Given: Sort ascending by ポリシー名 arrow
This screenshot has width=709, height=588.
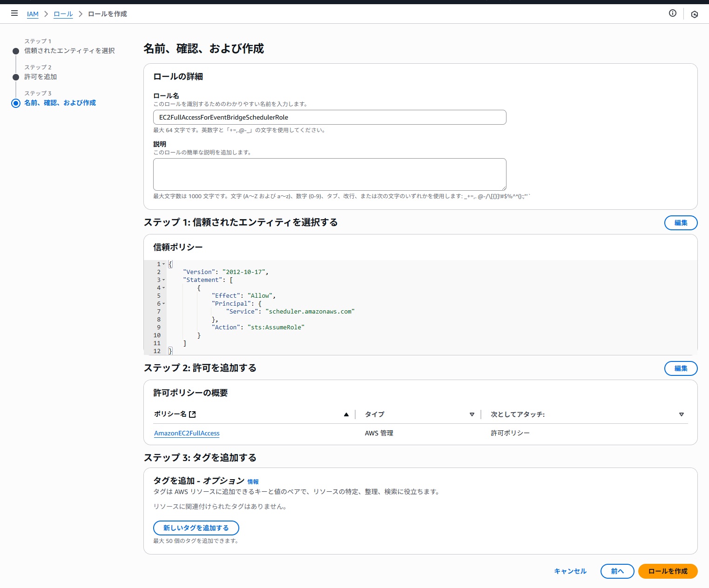Looking at the screenshot, I should click(x=346, y=414).
